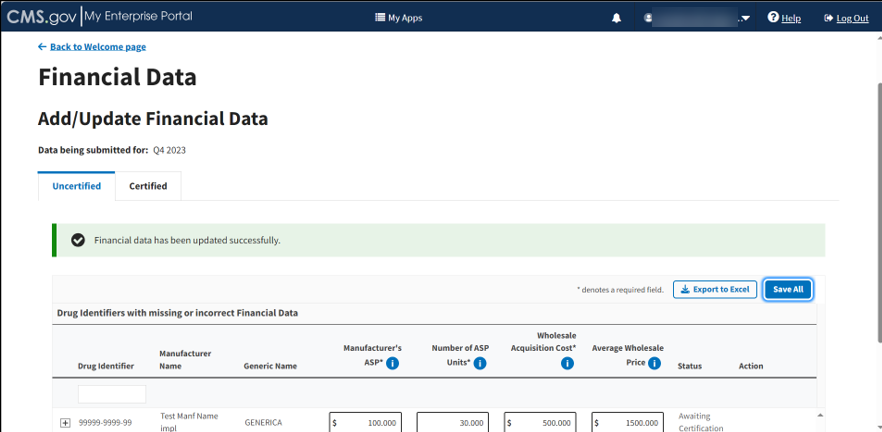
Task: Open the user account dropdown
Action: click(x=745, y=18)
